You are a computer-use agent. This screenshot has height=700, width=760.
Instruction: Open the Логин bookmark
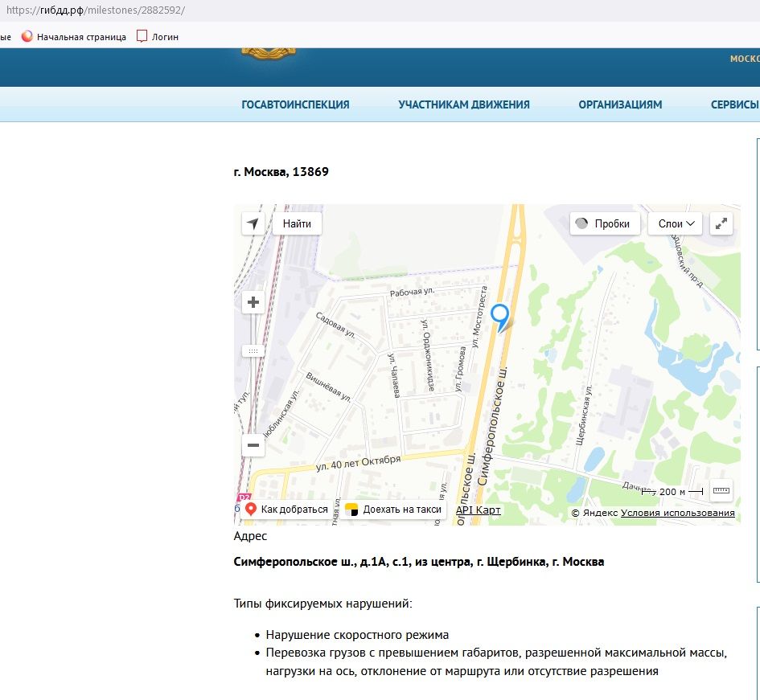(x=158, y=37)
